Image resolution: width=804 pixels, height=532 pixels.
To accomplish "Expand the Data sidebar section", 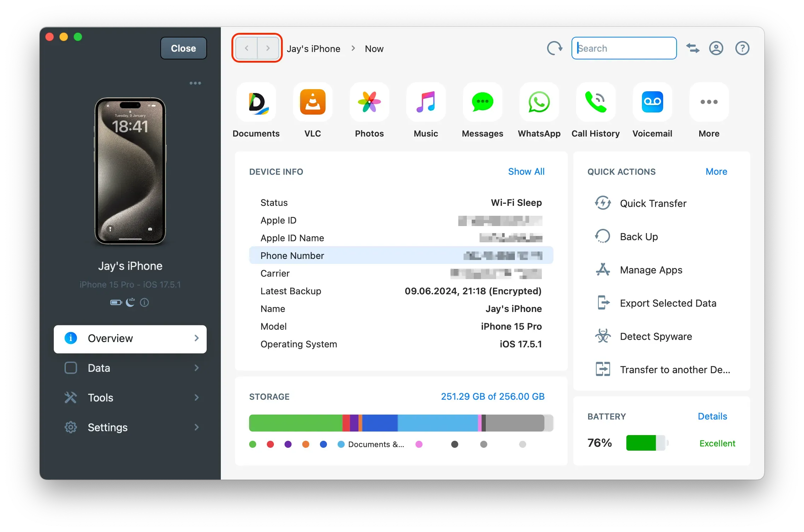I will tap(130, 368).
